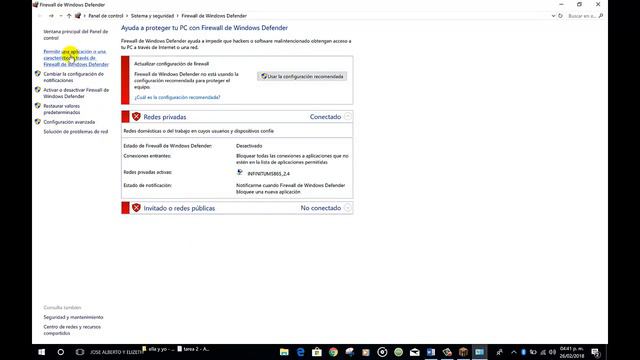
Task: Click the red shield icon next to Redes privadas
Action: 136,117
